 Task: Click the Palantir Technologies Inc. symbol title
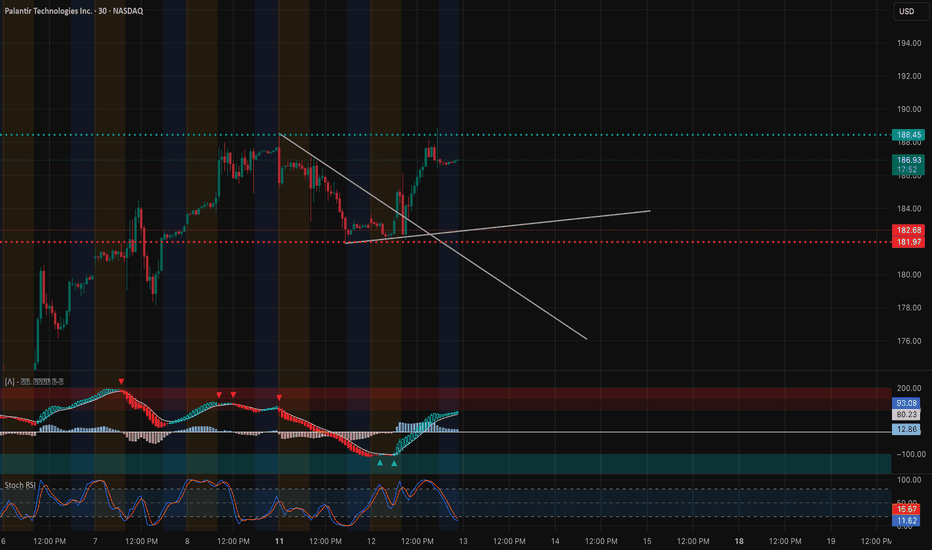click(74, 11)
